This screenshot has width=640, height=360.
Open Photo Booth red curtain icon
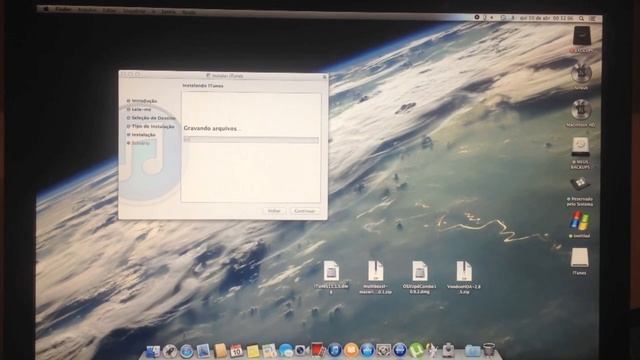point(318,350)
